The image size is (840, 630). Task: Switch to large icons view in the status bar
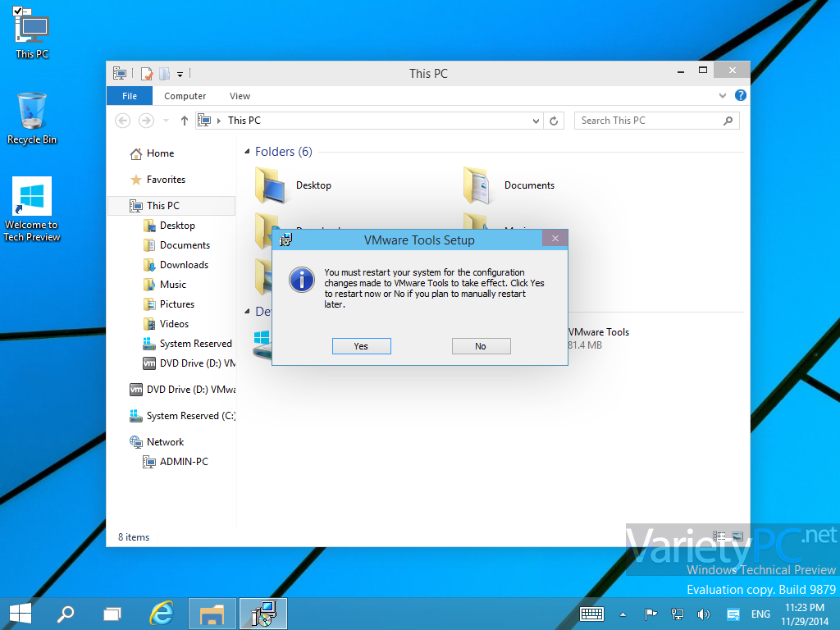(737, 536)
